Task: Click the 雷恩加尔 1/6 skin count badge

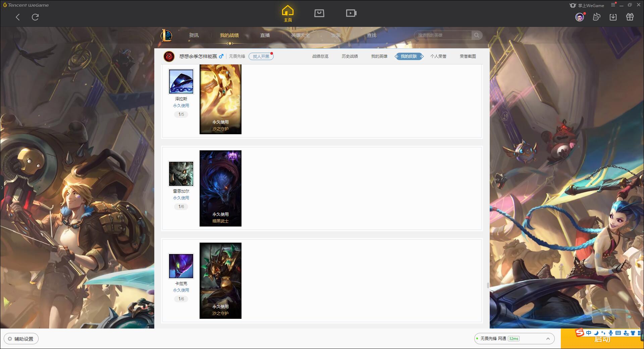Action: pos(181,207)
